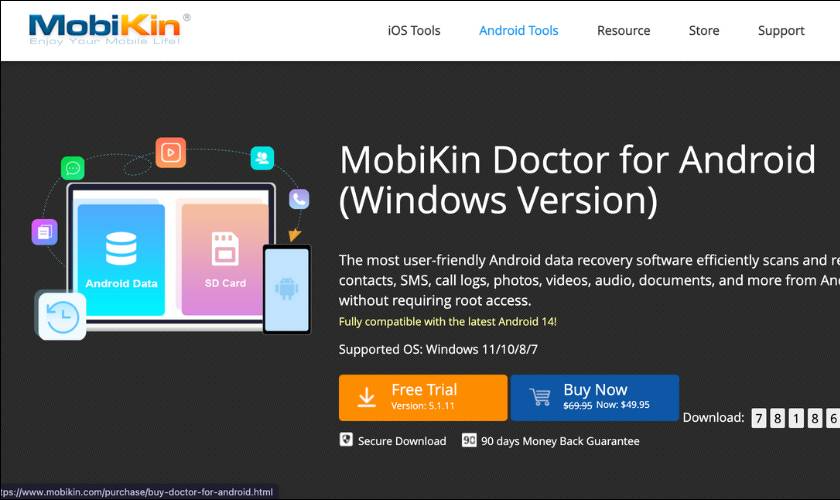
Task: Click the purple phone call icon
Action: (x=299, y=199)
